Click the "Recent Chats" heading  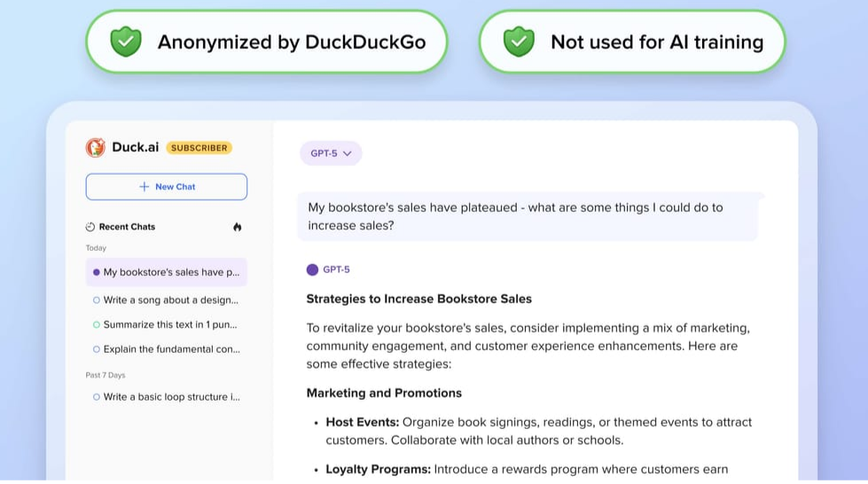[127, 227]
